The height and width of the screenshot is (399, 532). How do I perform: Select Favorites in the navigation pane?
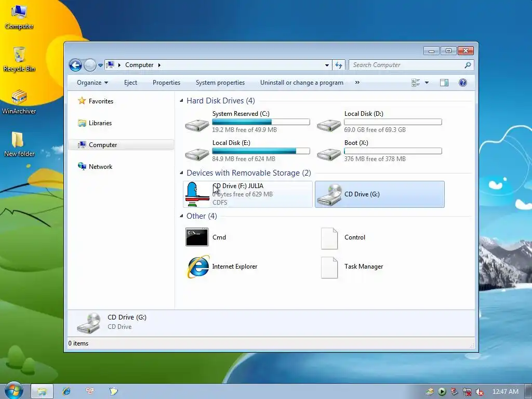pos(96,101)
